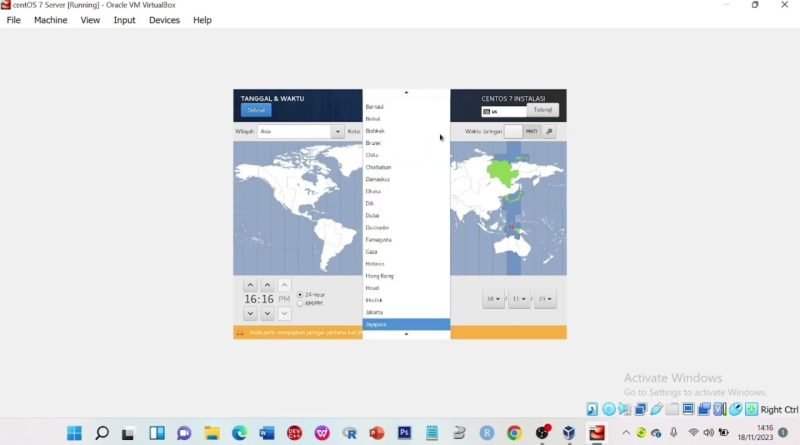Image resolution: width=800 pixels, height=445 pixels.
Task: Open the Devices menu
Action: click(x=164, y=20)
